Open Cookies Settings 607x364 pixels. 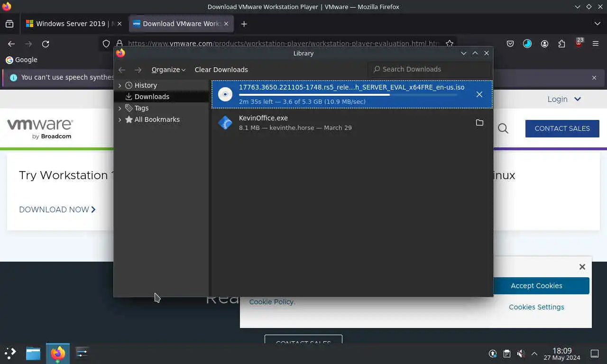(536, 307)
